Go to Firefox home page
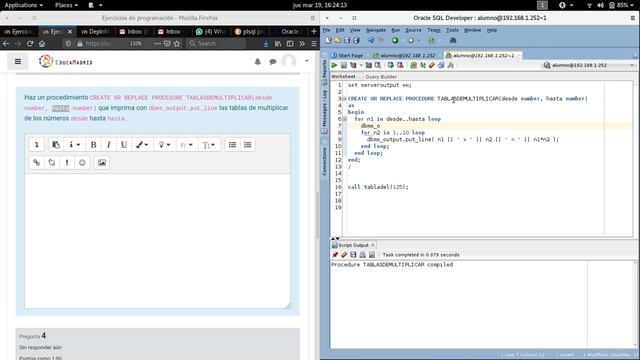 point(42,43)
